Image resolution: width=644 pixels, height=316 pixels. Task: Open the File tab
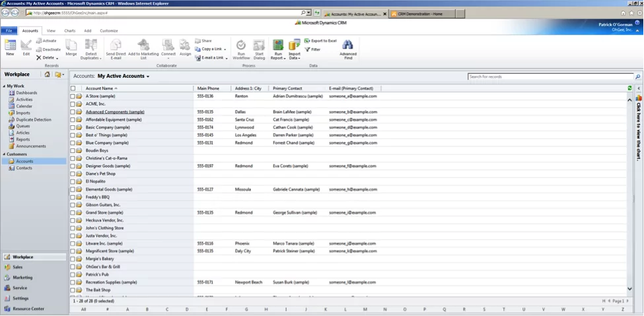pyautogui.click(x=9, y=31)
